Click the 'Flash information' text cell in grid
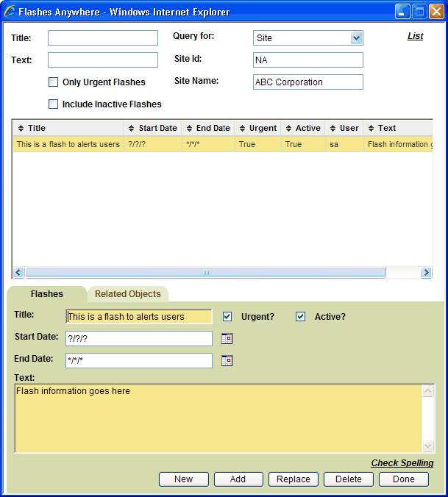Screen dimensions: 448x497 click(x=399, y=144)
